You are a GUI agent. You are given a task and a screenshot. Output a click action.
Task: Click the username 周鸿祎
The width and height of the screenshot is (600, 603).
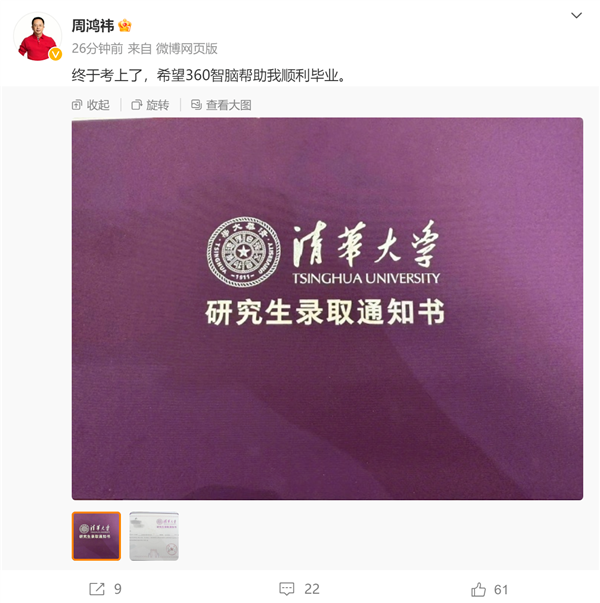93,26
